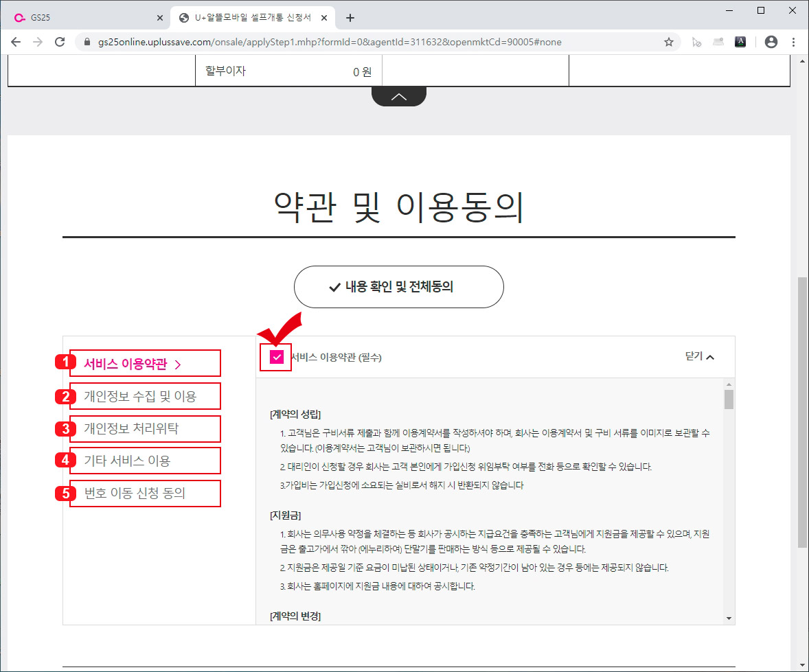
Task: Click the 내용 확인 및 전체동의 agreement button
Action: coord(398,287)
